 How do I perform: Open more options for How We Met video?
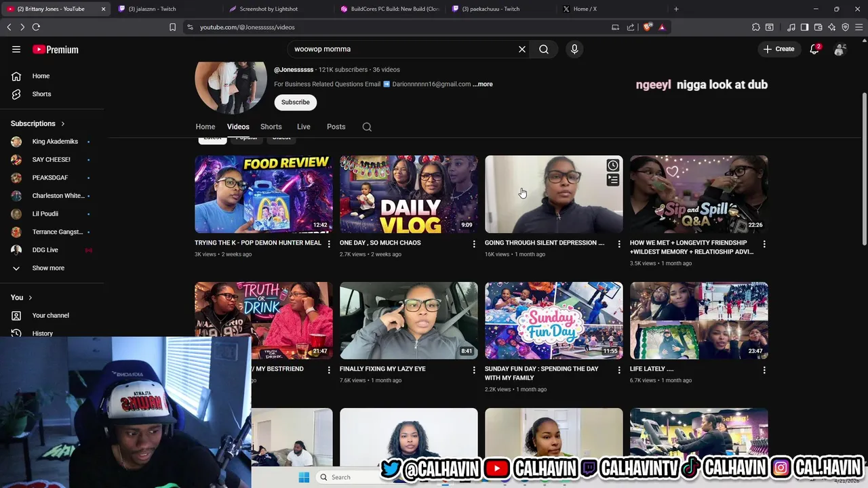[x=764, y=244]
